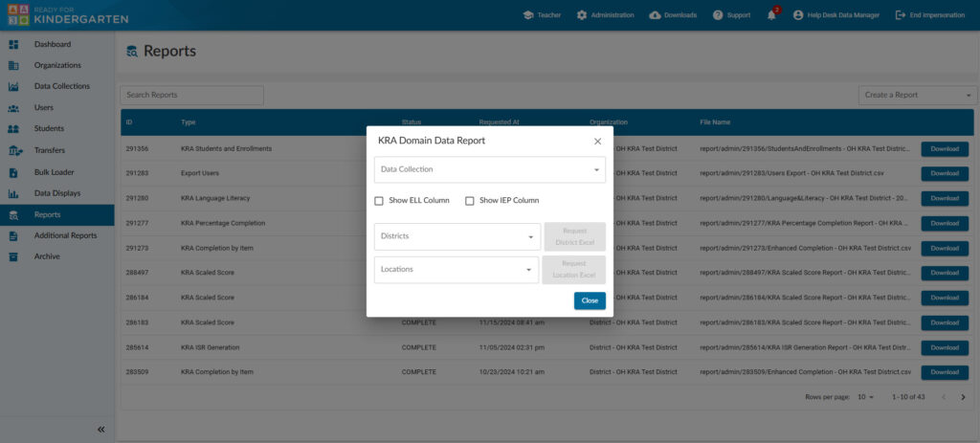Click the ID column header
This screenshot has height=443, width=980.
[x=129, y=122]
